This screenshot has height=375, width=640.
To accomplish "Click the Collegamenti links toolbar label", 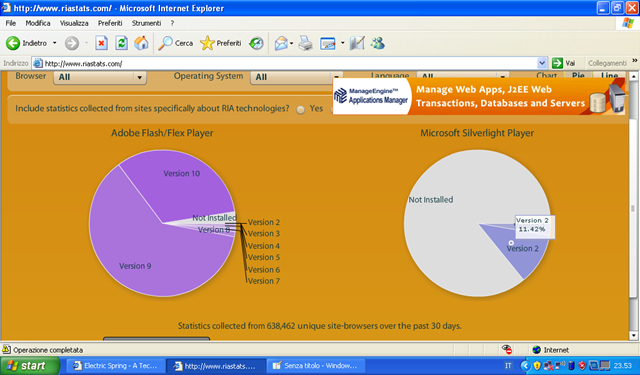I will click(607, 63).
